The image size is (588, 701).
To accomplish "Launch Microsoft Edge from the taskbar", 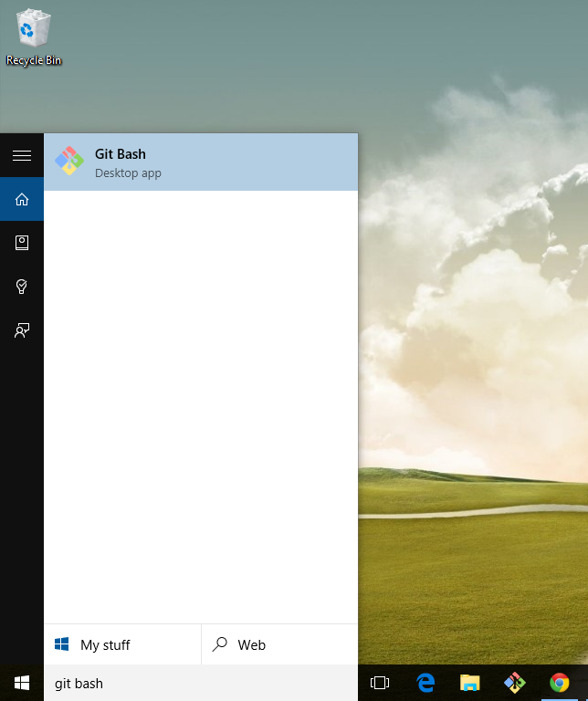I will pos(425,683).
